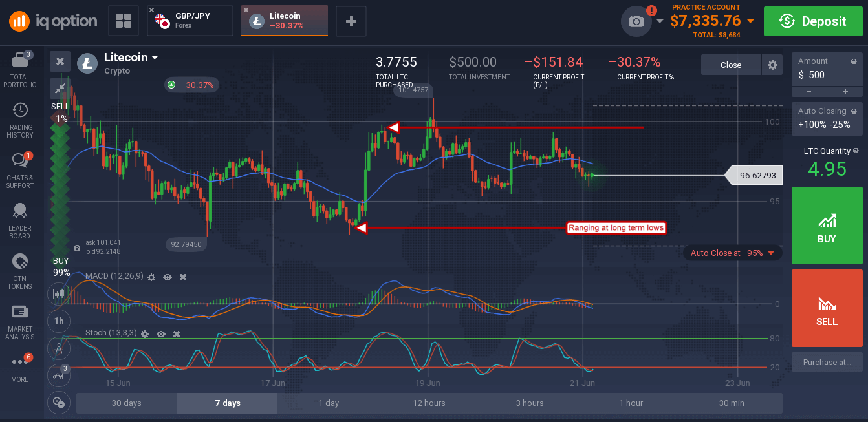The width and height of the screenshot is (868, 422).
Task: Open Chats & Support in sidebar
Action: pos(20,171)
